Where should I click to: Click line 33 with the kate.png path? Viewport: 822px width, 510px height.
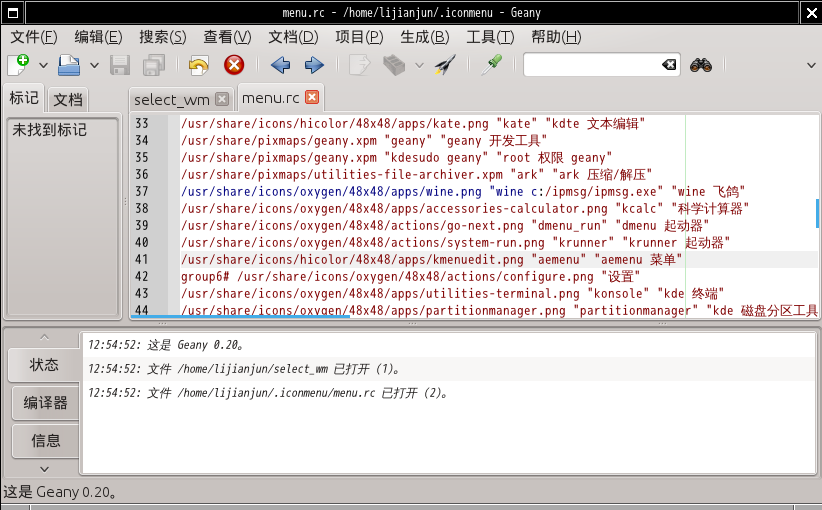pos(413,123)
